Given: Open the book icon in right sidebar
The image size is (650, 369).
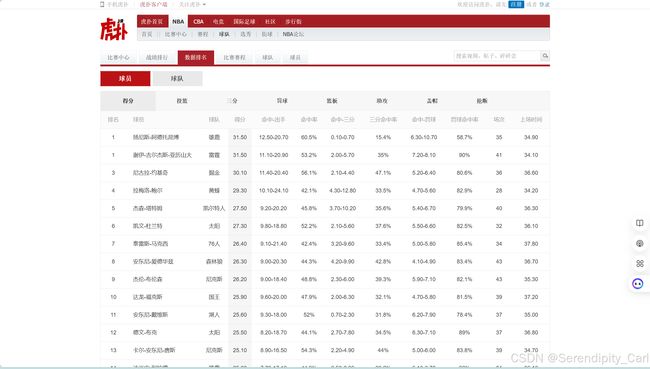Looking at the screenshot, I should click(x=640, y=223).
